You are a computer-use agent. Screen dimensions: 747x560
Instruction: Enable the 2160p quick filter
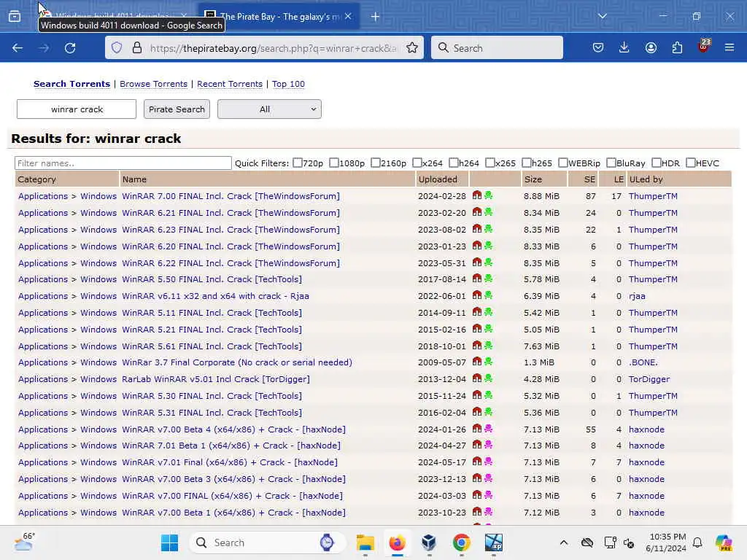pos(376,163)
